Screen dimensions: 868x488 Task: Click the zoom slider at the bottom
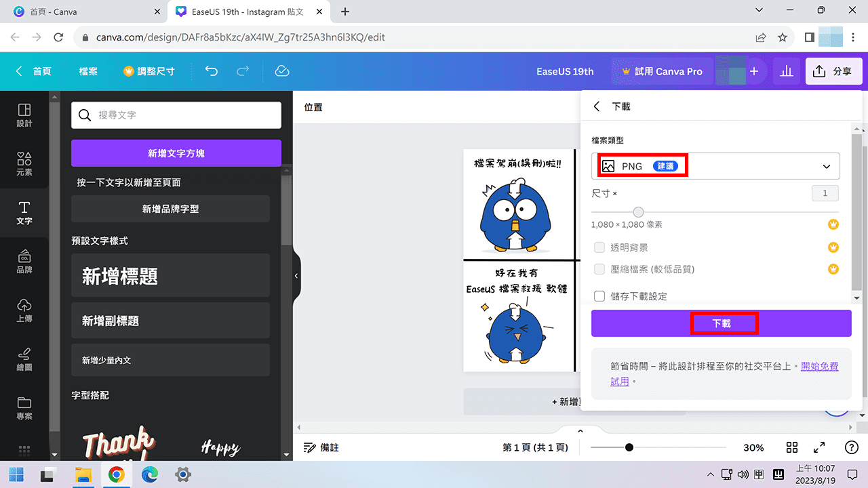(630, 447)
